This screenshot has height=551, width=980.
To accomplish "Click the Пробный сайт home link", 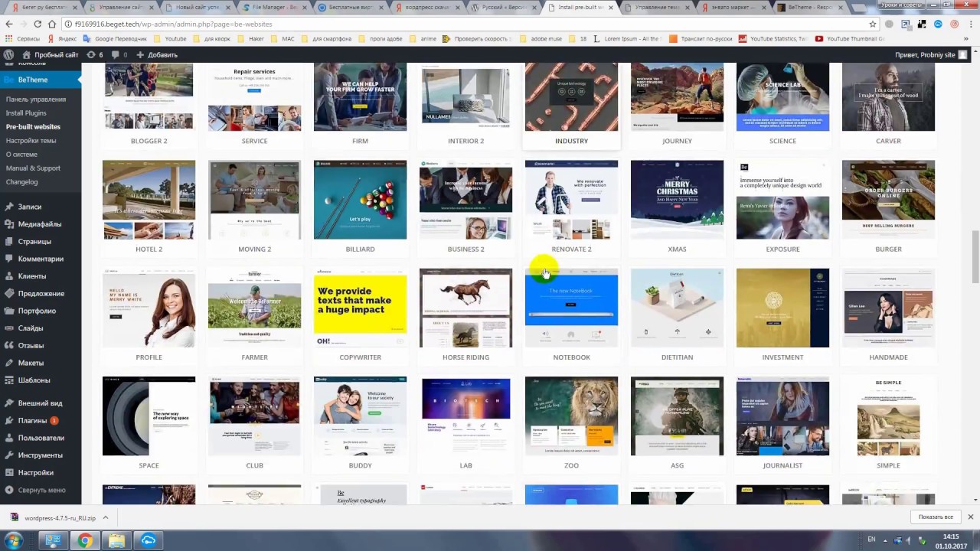I will coord(51,55).
